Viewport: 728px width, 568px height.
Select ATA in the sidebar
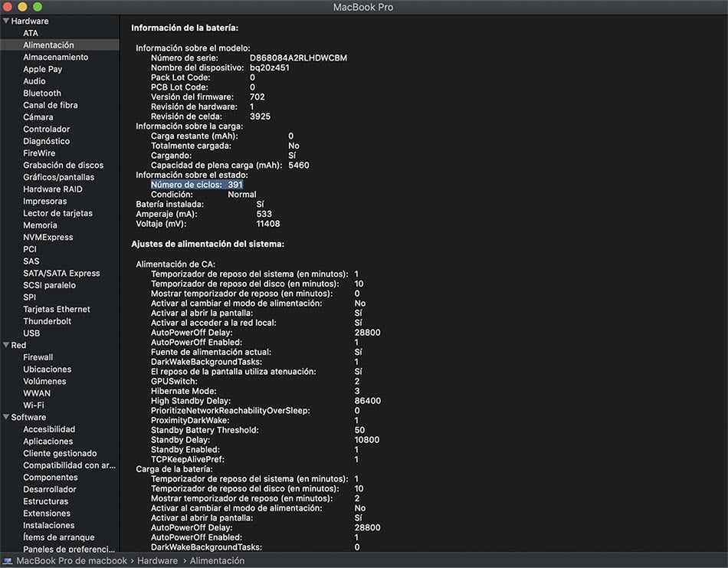(x=31, y=33)
